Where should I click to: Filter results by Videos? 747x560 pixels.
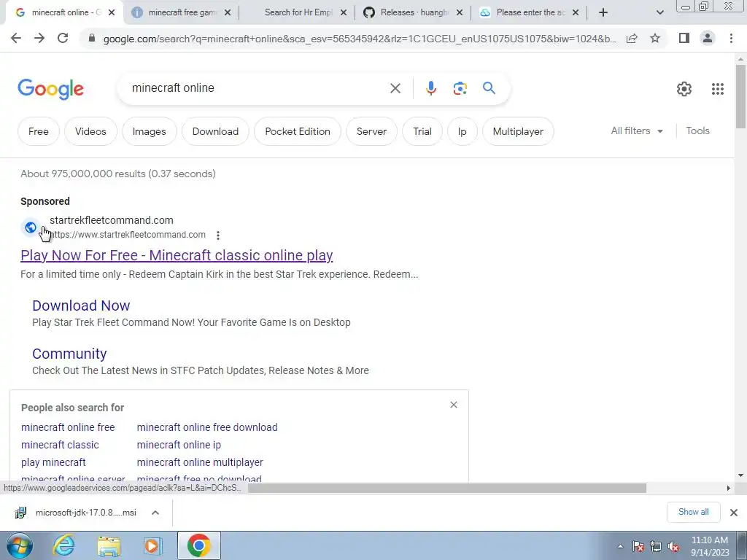tap(90, 131)
